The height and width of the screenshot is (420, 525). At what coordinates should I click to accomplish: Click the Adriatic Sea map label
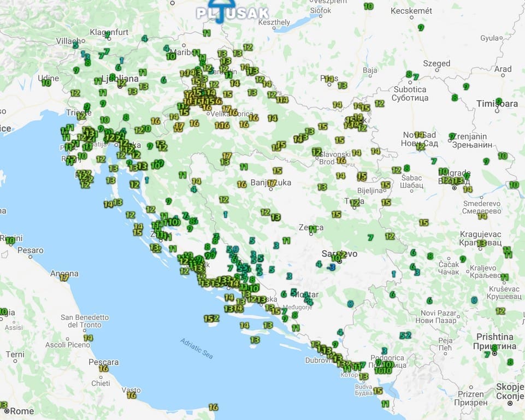(197, 348)
